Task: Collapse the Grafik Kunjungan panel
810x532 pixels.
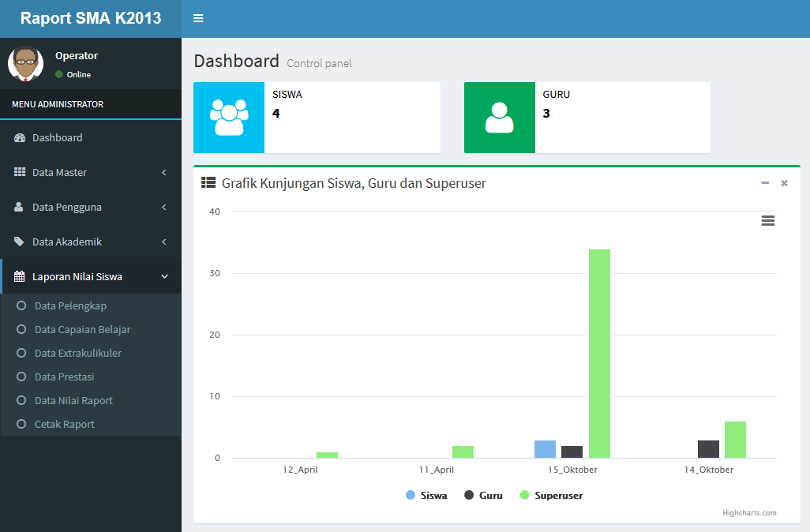Action: (765, 183)
